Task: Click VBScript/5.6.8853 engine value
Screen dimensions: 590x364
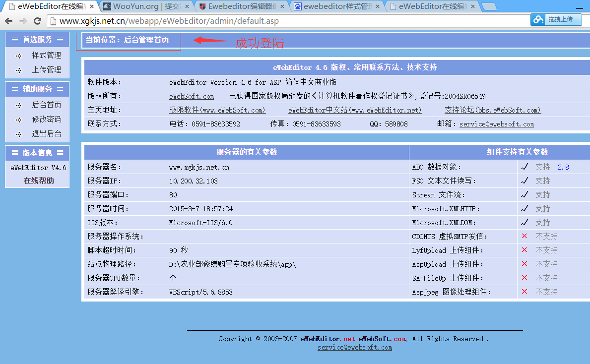Action: click(x=200, y=292)
